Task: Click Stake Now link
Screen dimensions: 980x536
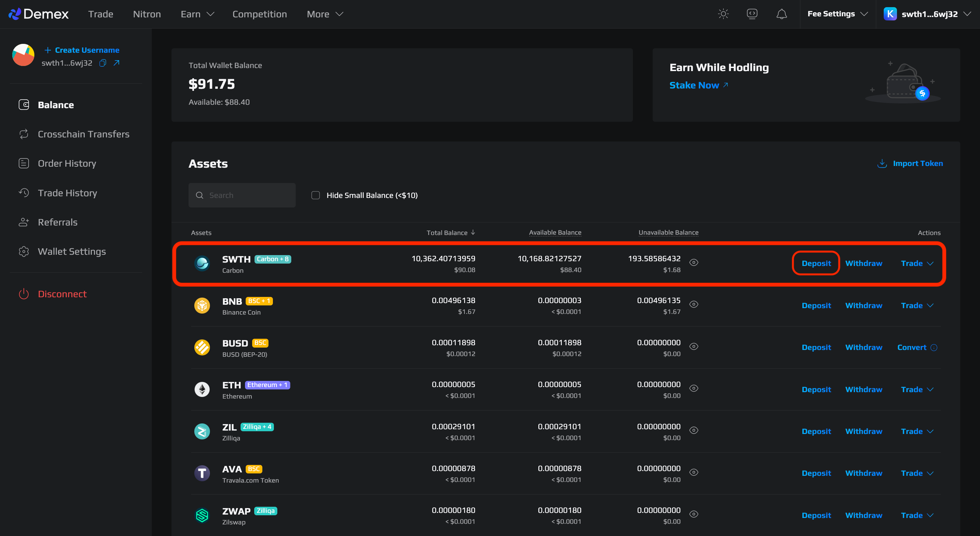Action: tap(699, 85)
